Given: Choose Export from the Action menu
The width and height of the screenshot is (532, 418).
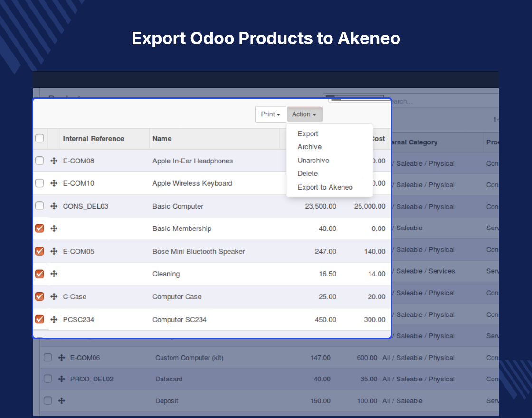Looking at the screenshot, I should click(x=308, y=133).
